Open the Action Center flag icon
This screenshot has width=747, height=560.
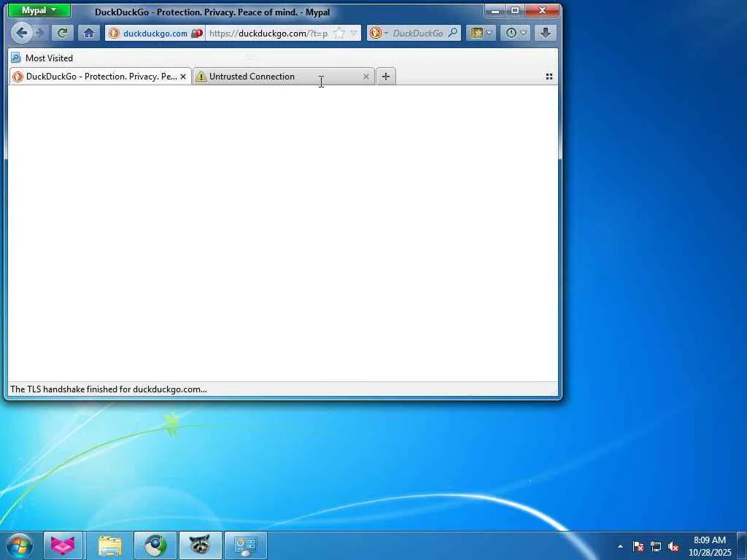(638, 546)
